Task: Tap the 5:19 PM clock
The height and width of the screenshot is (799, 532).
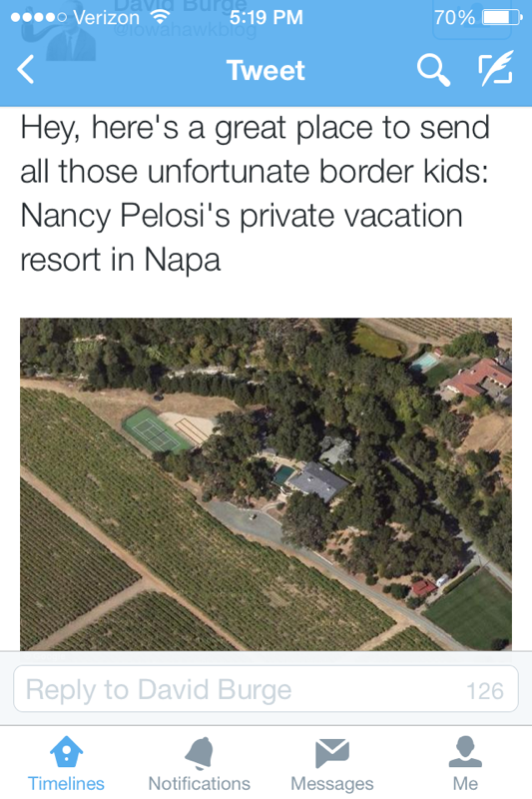Action: [x=266, y=17]
